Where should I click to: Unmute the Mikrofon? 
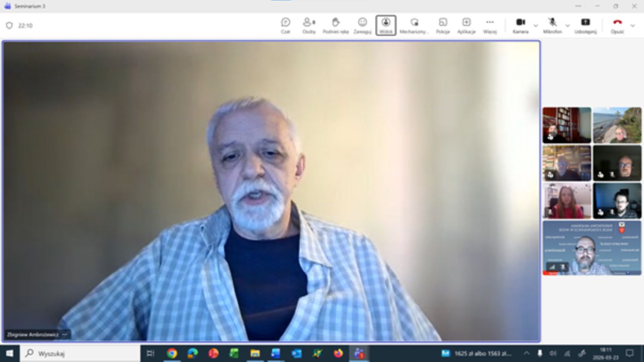(552, 25)
